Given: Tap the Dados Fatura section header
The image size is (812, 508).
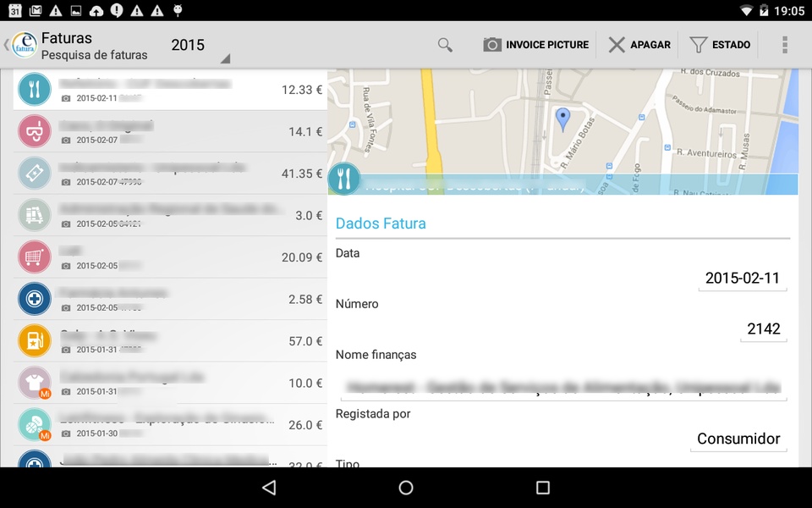Looking at the screenshot, I should pos(381,224).
